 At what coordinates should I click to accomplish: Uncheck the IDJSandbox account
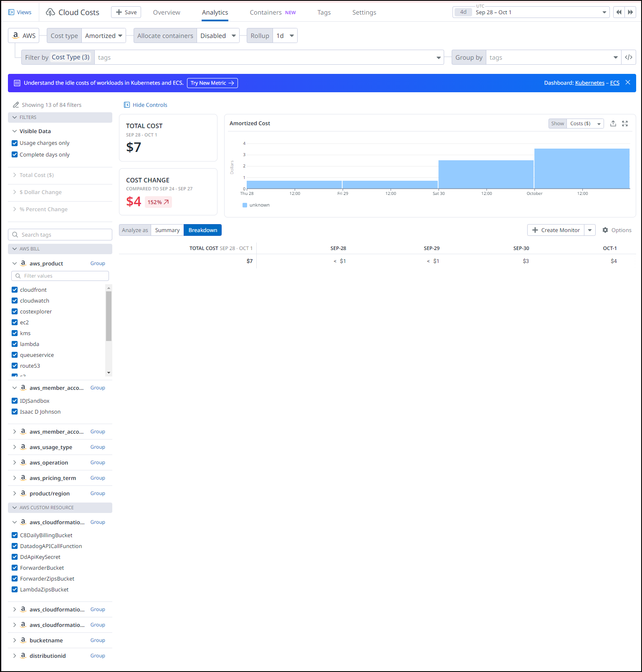coord(15,401)
